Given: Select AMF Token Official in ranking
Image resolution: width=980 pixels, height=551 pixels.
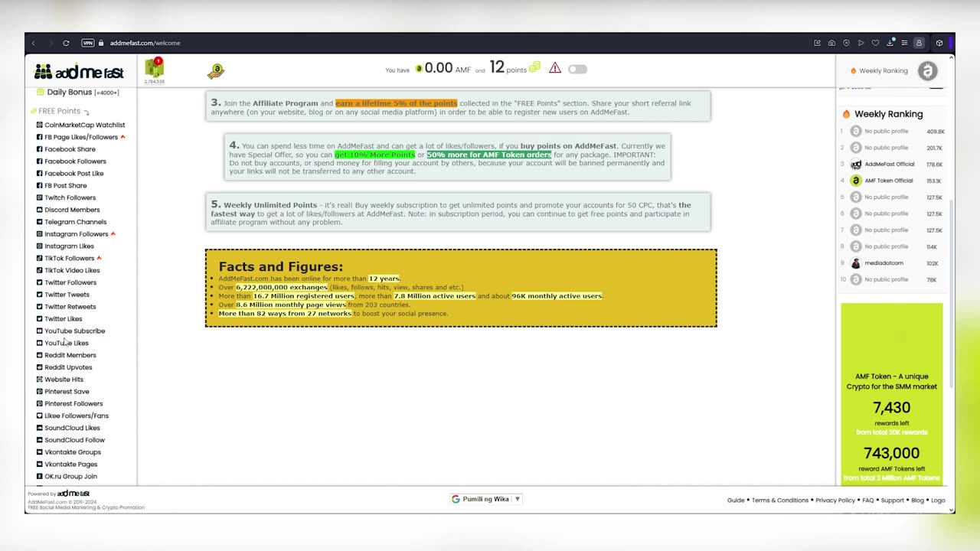Looking at the screenshot, I should coord(889,181).
